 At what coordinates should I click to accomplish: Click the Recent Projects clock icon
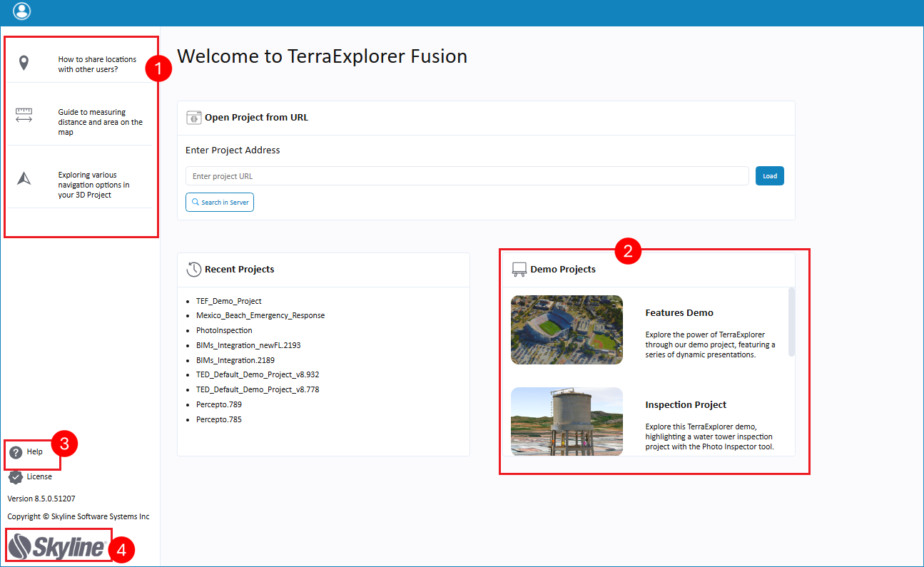tap(193, 270)
